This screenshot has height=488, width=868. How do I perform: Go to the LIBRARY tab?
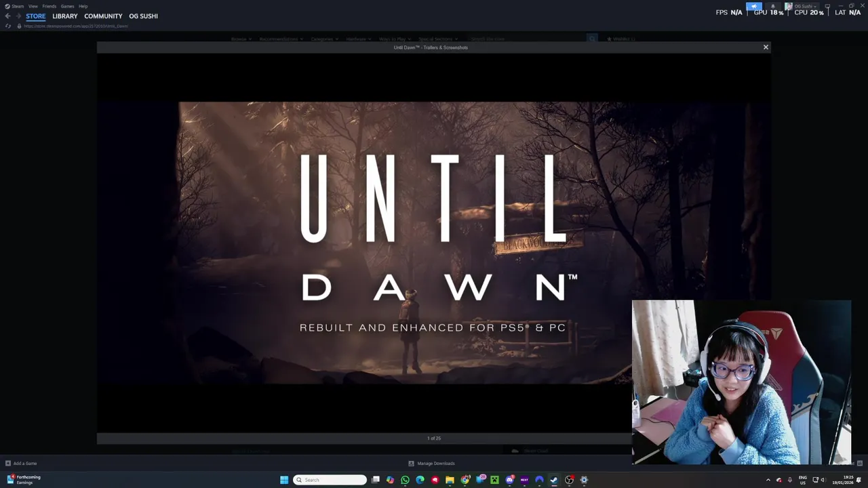pyautogui.click(x=65, y=16)
